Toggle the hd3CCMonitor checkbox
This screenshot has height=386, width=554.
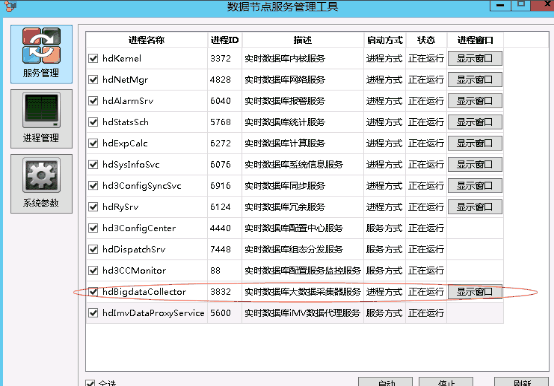(93, 270)
